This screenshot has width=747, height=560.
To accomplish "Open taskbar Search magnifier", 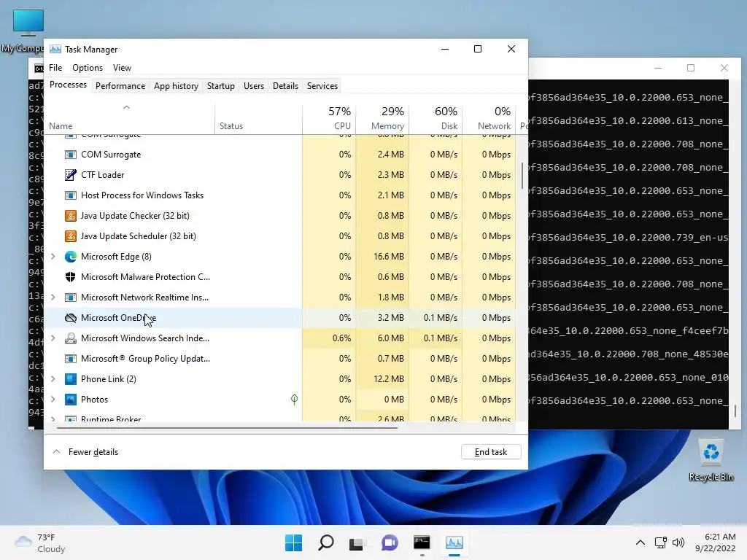I will pos(326,542).
